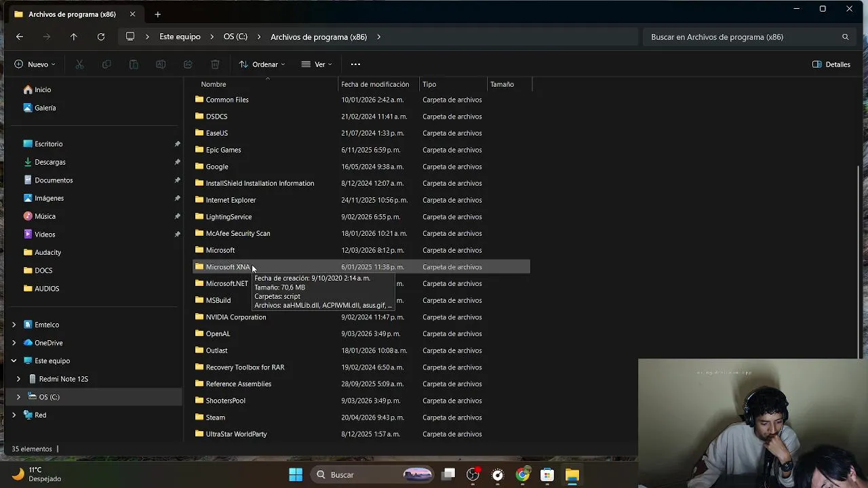This screenshot has height=488, width=868.
Task: Select the Steam folder
Action: click(x=215, y=418)
